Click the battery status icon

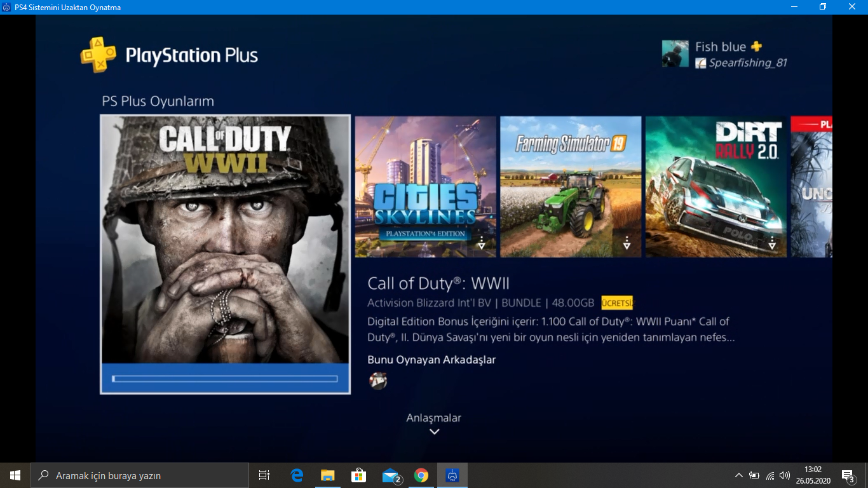tap(754, 475)
